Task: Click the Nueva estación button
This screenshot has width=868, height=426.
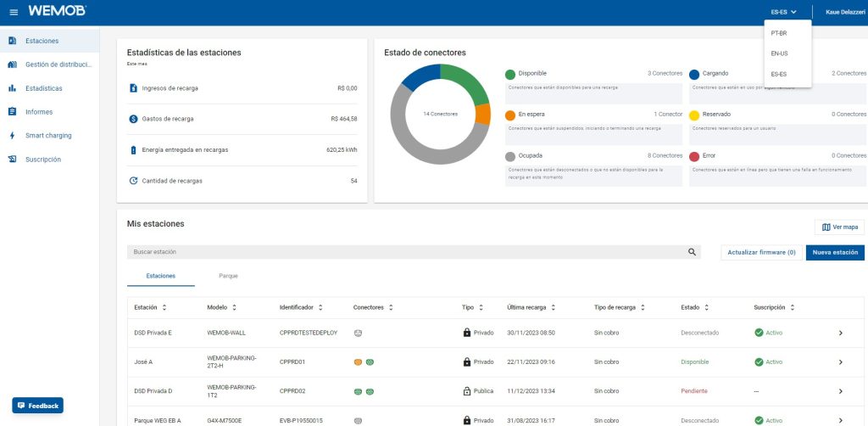Action: point(835,252)
